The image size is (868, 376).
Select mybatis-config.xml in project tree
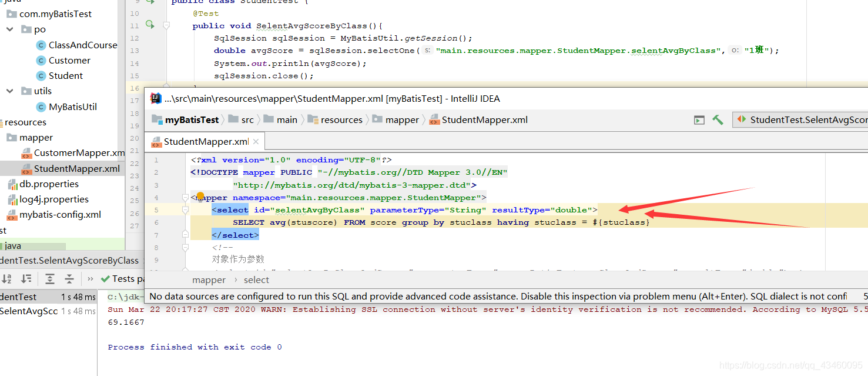pos(60,215)
